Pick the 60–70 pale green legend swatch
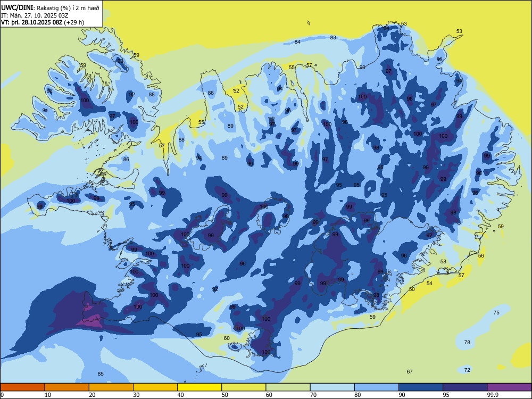Screen dimensions: 532x399 (x=288, y=387)
